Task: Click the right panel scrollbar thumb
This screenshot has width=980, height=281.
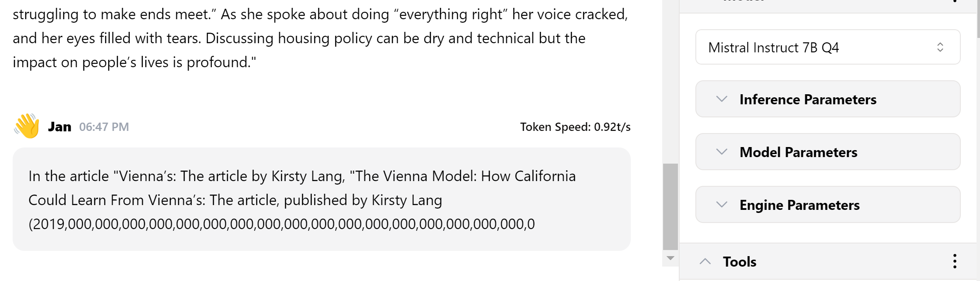Action: [978, 20]
